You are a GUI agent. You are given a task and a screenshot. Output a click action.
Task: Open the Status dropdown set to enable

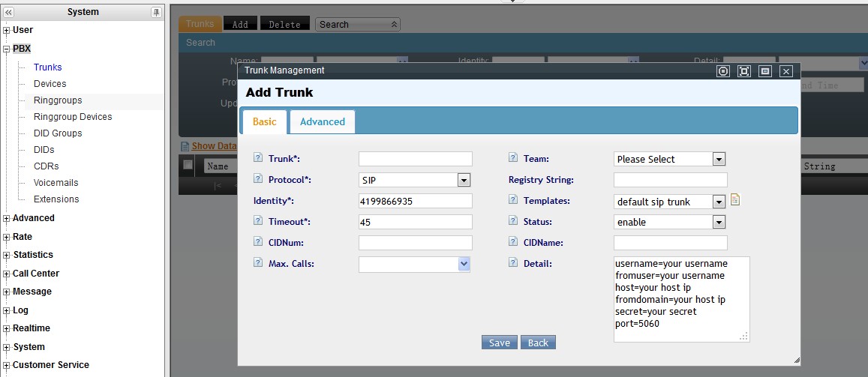click(x=719, y=222)
